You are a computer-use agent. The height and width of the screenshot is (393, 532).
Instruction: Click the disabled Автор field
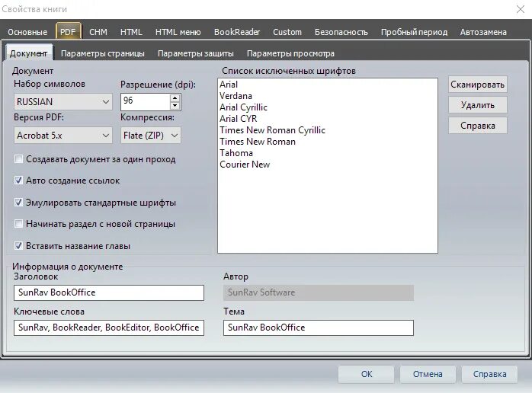pos(319,292)
